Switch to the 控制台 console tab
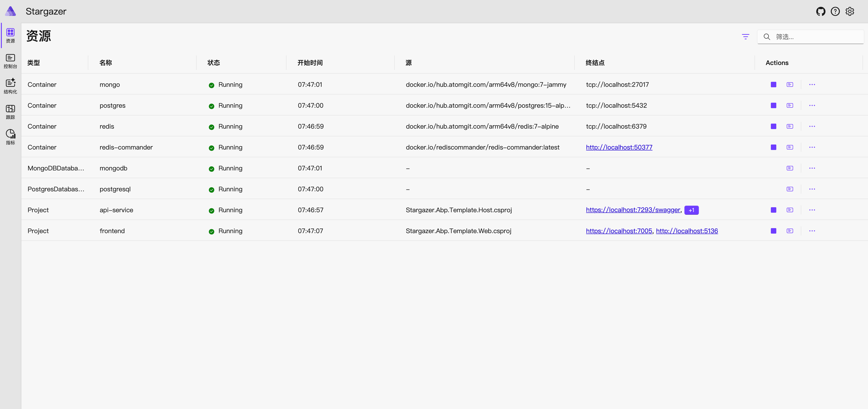Viewport: 868px width, 409px height. pos(10,61)
